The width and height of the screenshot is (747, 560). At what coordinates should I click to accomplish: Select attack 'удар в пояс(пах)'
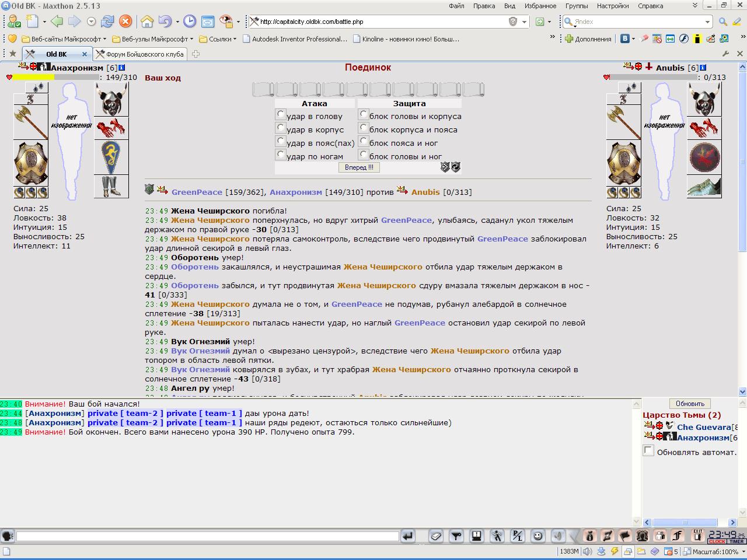(x=281, y=141)
